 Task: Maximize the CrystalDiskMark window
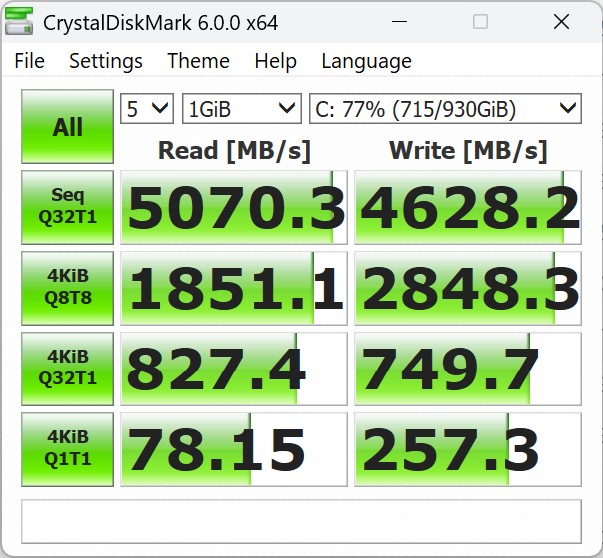pyautogui.click(x=480, y=22)
